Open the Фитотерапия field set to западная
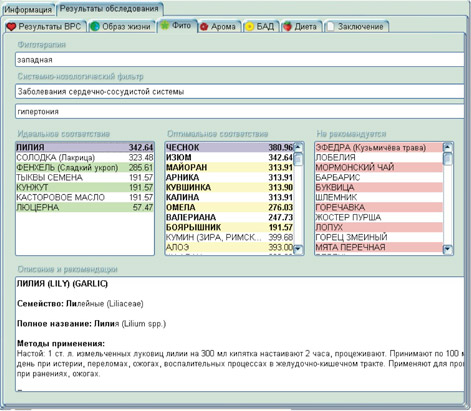 point(239,60)
